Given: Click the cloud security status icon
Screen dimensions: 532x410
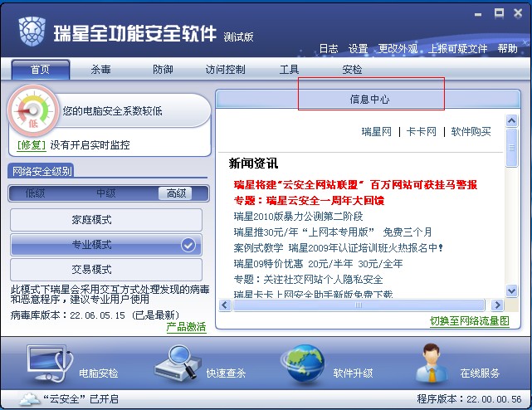Looking at the screenshot, I should 30,399.
